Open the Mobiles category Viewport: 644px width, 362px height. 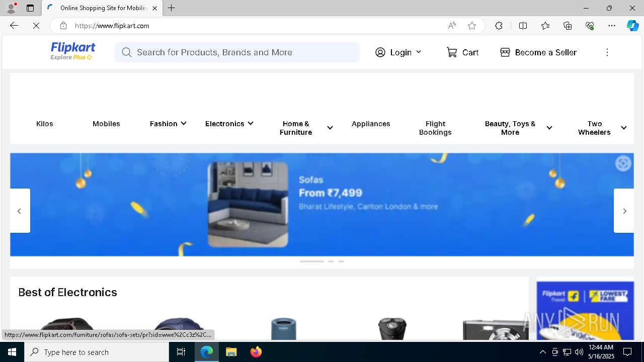click(x=106, y=124)
